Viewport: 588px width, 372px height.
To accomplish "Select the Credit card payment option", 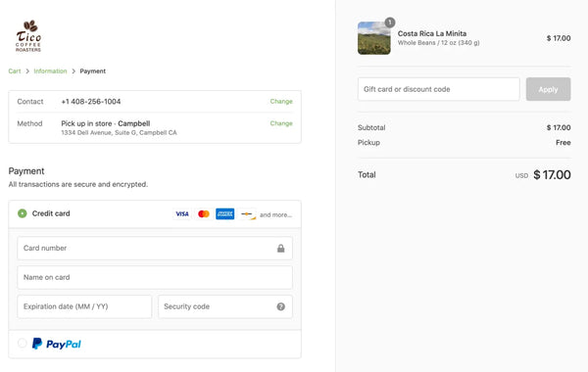I will 23,213.
